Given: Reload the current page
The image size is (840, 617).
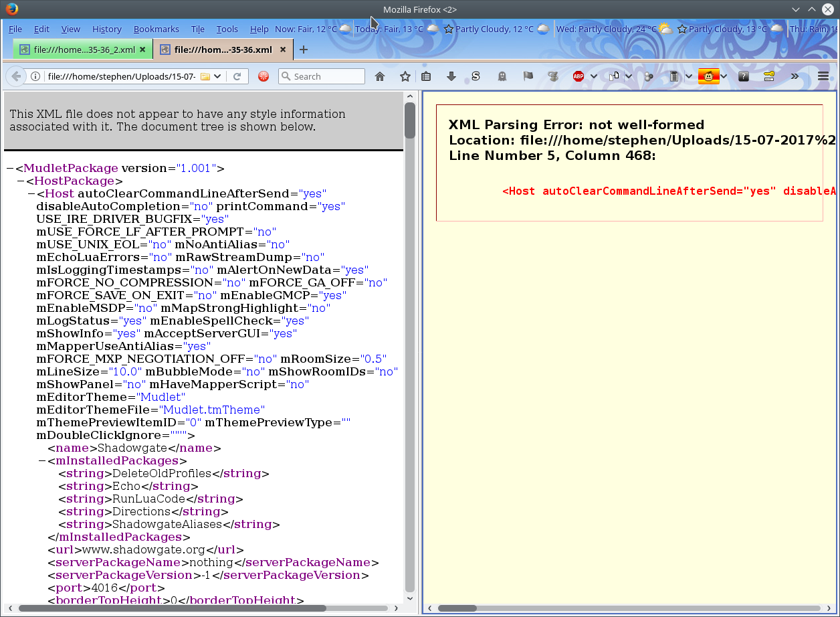Looking at the screenshot, I should coord(237,76).
